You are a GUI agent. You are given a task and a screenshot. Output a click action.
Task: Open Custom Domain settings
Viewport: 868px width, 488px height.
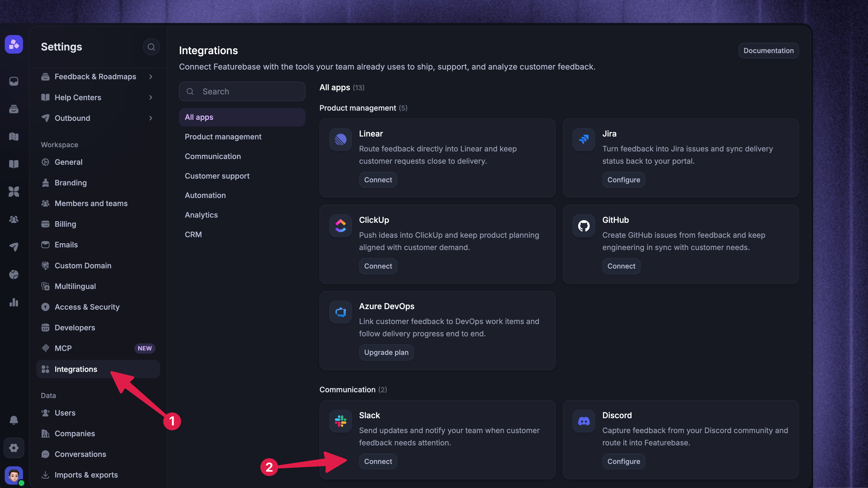98,265
